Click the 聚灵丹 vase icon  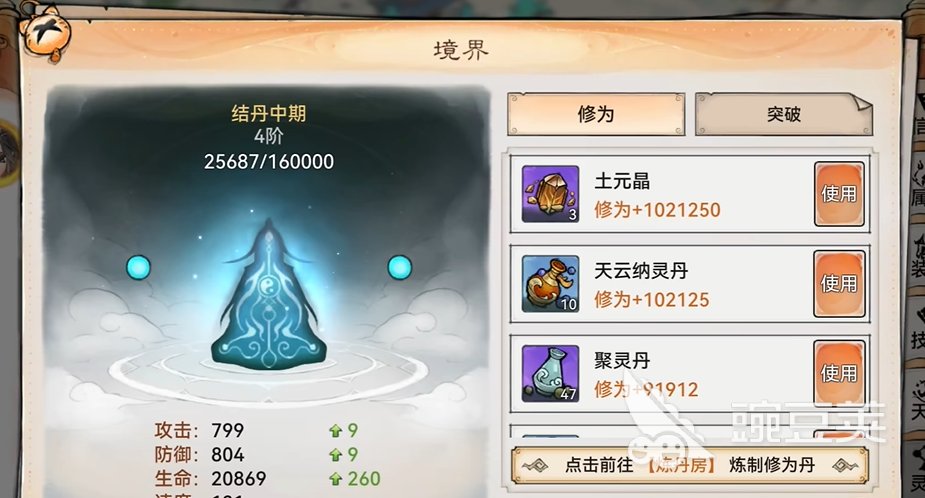(550, 374)
